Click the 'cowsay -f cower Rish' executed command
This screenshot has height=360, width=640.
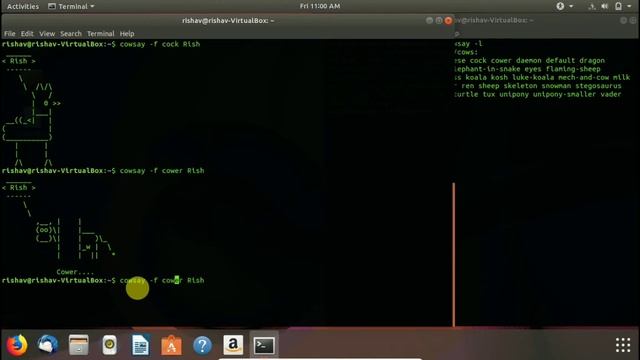point(162,171)
